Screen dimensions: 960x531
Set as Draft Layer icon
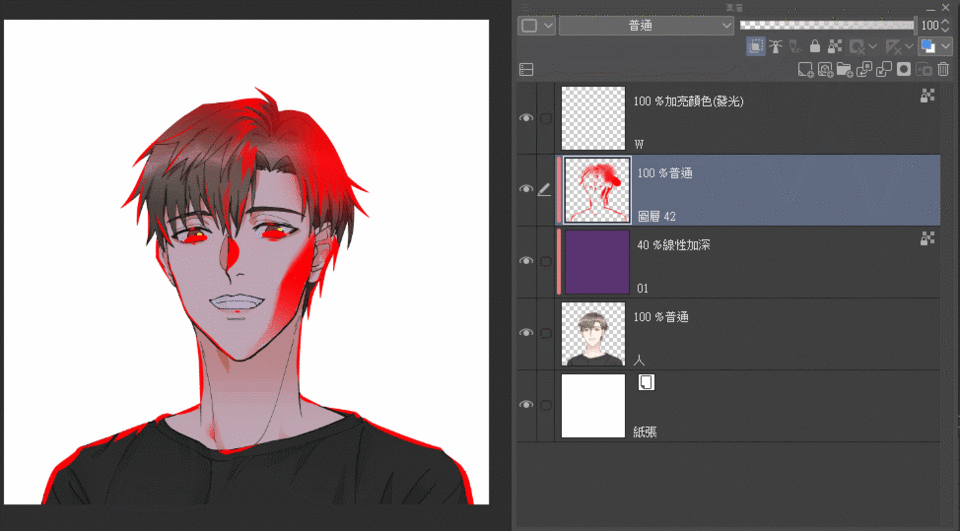(x=795, y=47)
